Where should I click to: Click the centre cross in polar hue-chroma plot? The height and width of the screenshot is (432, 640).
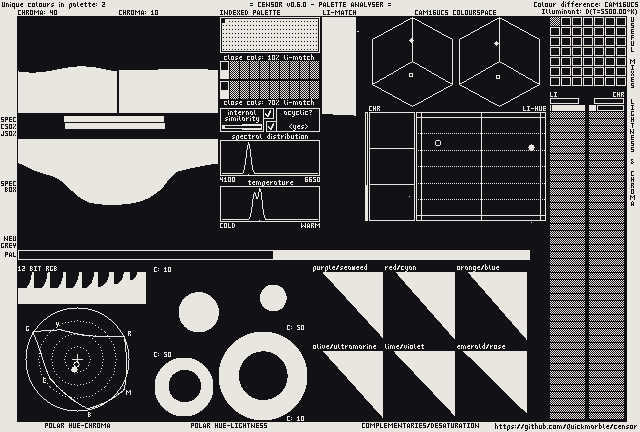[x=77, y=359]
